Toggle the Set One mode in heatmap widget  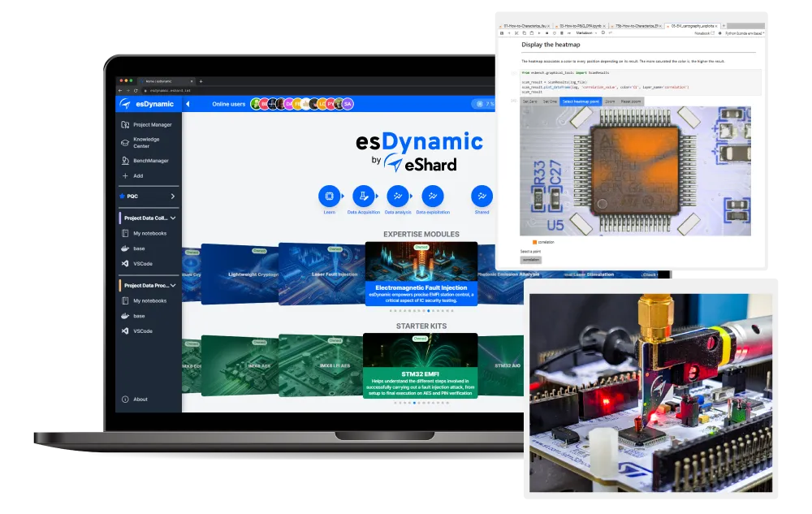pyautogui.click(x=548, y=102)
